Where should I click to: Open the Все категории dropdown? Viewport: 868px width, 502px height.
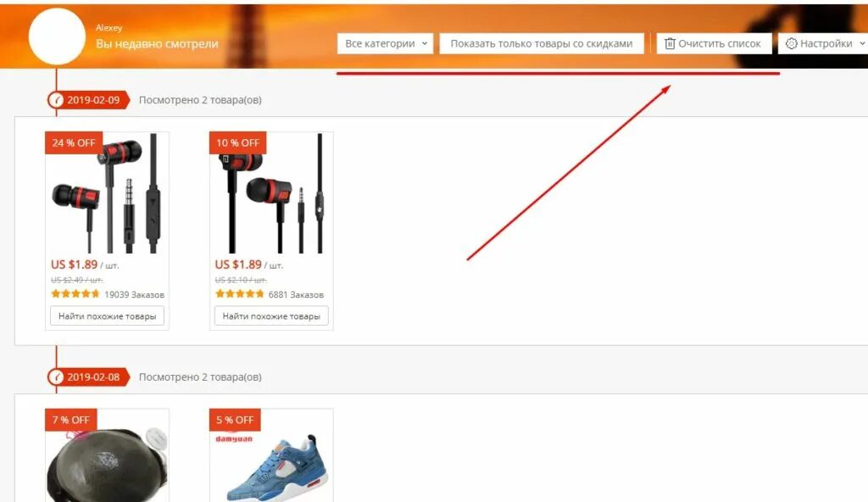[x=386, y=43]
